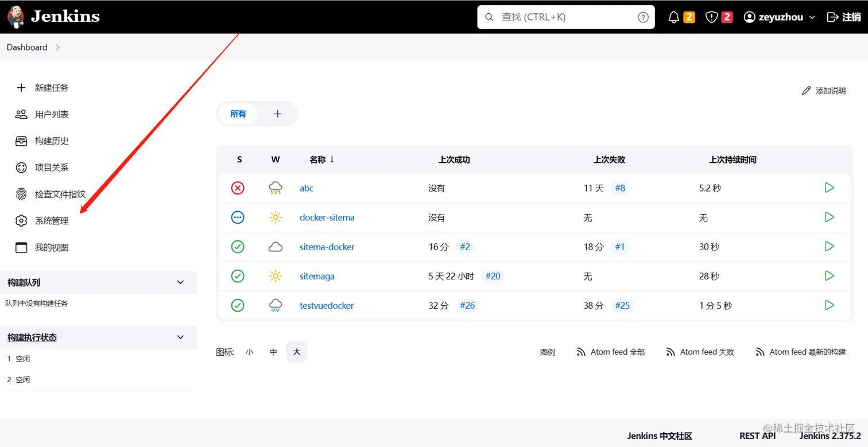Start a build for sitemaga
Screen dimensions: 868x447
[x=829, y=275]
